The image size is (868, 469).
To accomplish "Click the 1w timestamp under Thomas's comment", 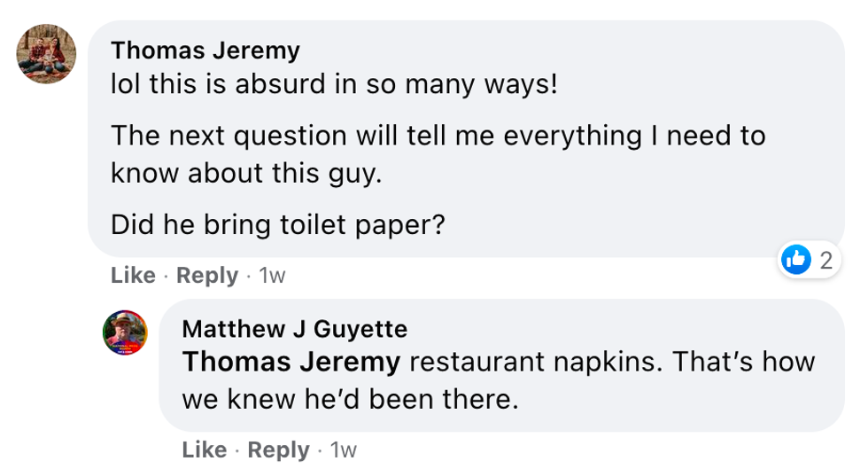I will [x=271, y=276].
